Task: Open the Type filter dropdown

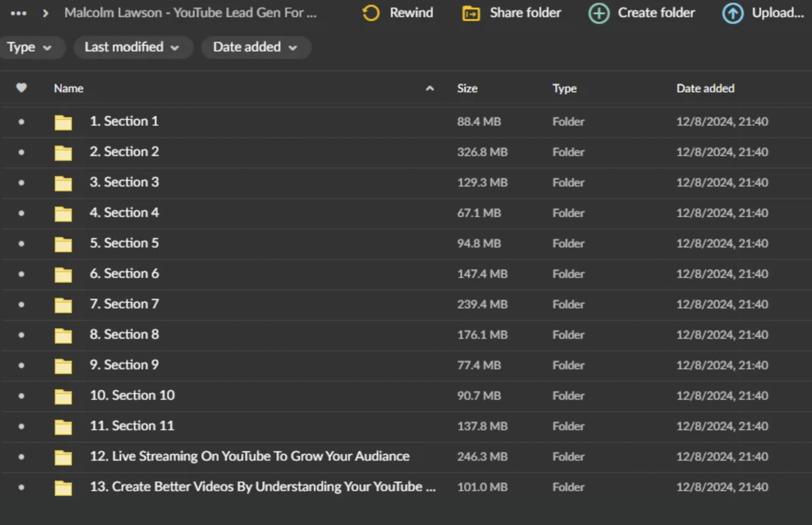Action: point(31,47)
